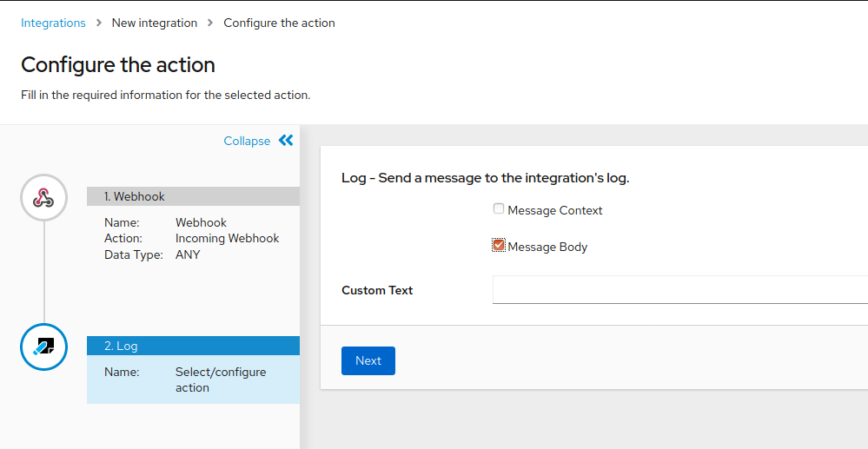Click the Log step pencil icon
Screen dimensions: 868x449
(43, 347)
